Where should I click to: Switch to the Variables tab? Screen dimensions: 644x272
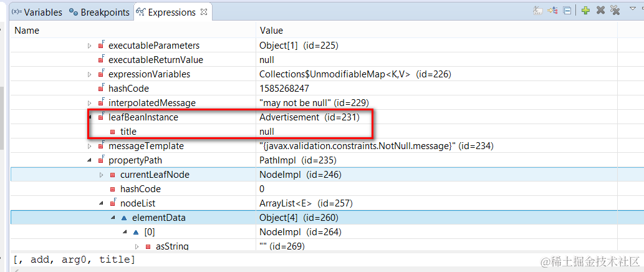pos(37,12)
